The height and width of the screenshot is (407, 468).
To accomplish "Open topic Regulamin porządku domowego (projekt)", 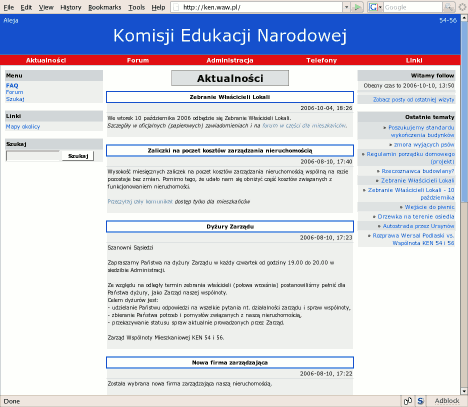I will coord(410,158).
